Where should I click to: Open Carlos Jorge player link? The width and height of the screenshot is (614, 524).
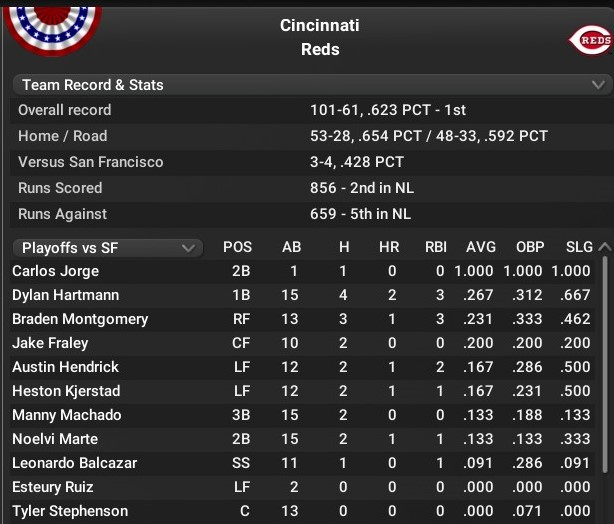[56, 271]
